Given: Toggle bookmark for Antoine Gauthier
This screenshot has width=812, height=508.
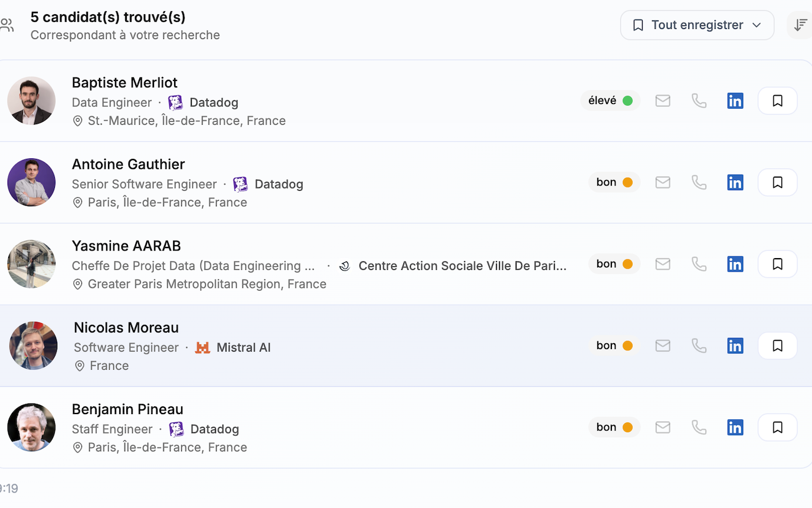Looking at the screenshot, I should [x=777, y=183].
